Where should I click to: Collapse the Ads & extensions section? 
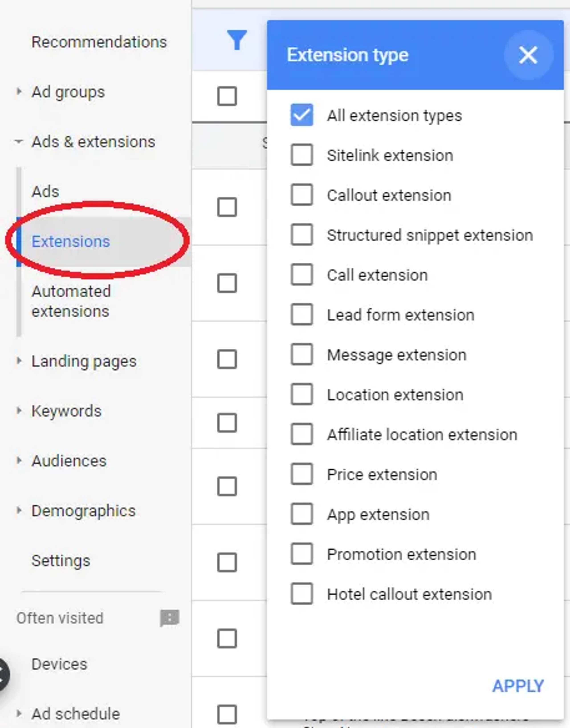(x=19, y=142)
